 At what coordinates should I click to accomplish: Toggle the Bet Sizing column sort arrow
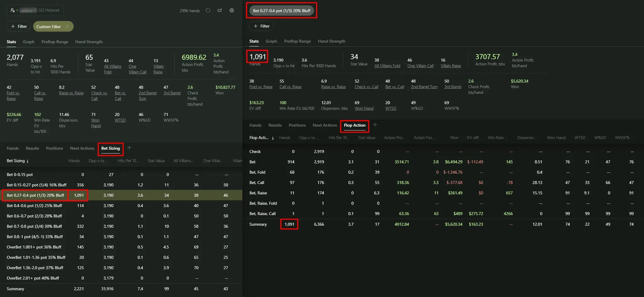coord(28,161)
